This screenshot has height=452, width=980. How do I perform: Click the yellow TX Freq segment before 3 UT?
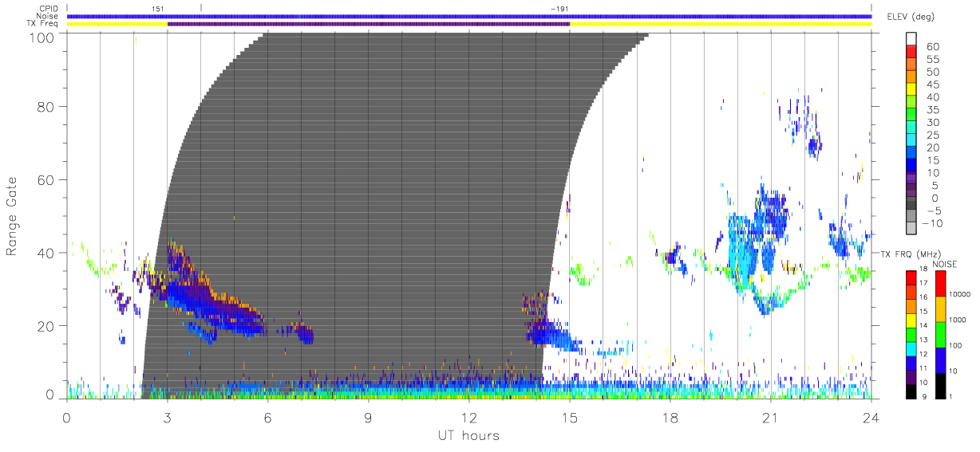pyautogui.click(x=117, y=24)
